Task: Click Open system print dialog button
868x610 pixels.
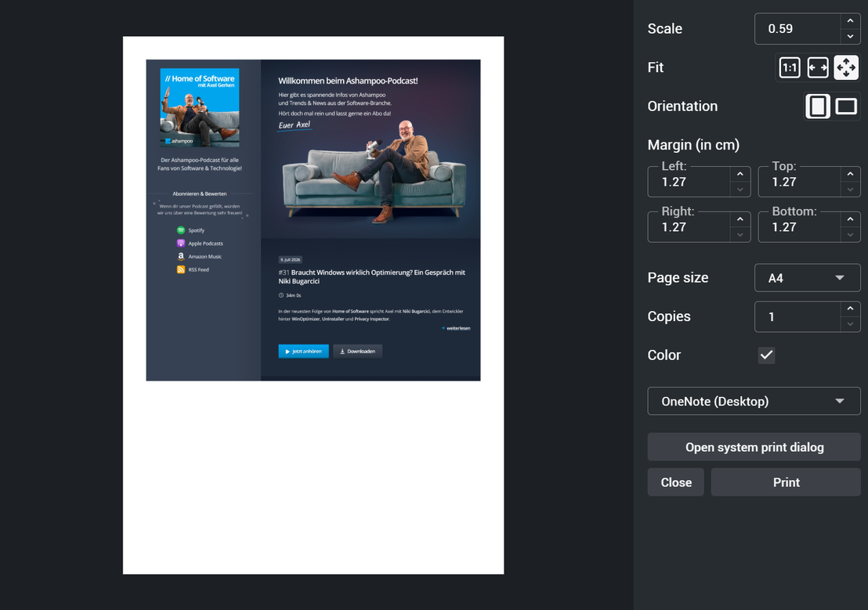Action: (x=754, y=447)
